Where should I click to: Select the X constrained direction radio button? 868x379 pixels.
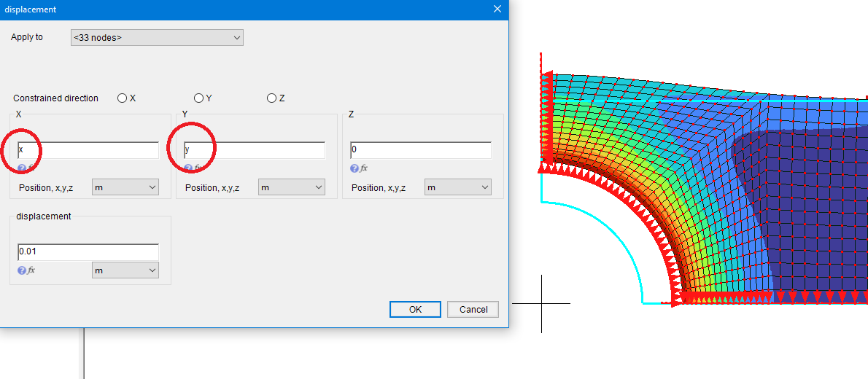tap(123, 98)
